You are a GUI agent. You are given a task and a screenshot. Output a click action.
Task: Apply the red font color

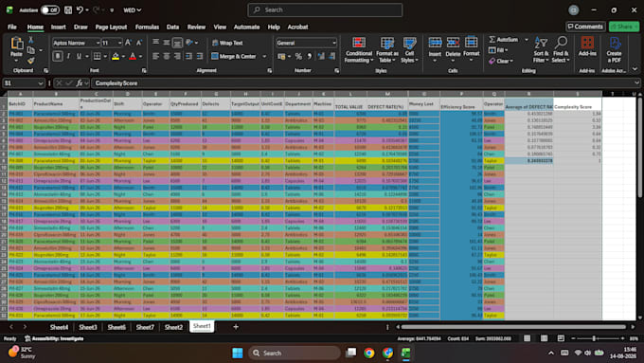pyautogui.click(x=133, y=56)
